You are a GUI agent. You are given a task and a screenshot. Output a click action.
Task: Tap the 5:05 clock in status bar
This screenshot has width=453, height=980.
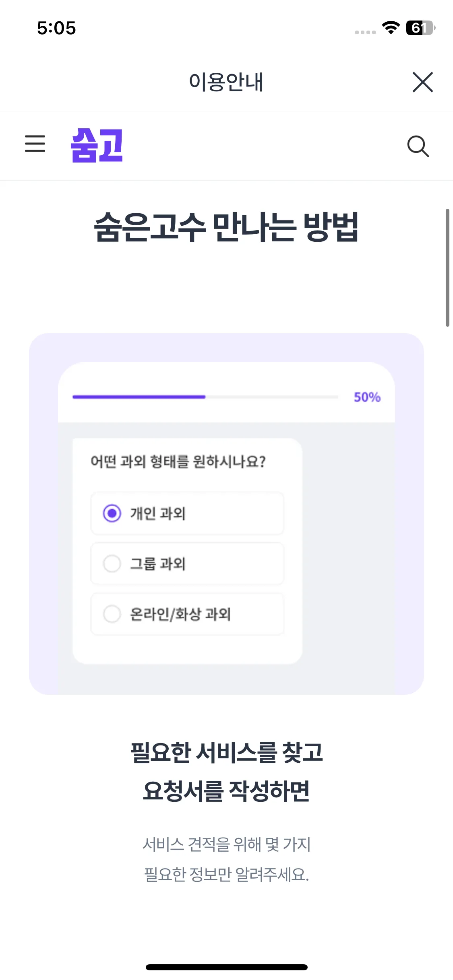tap(56, 28)
